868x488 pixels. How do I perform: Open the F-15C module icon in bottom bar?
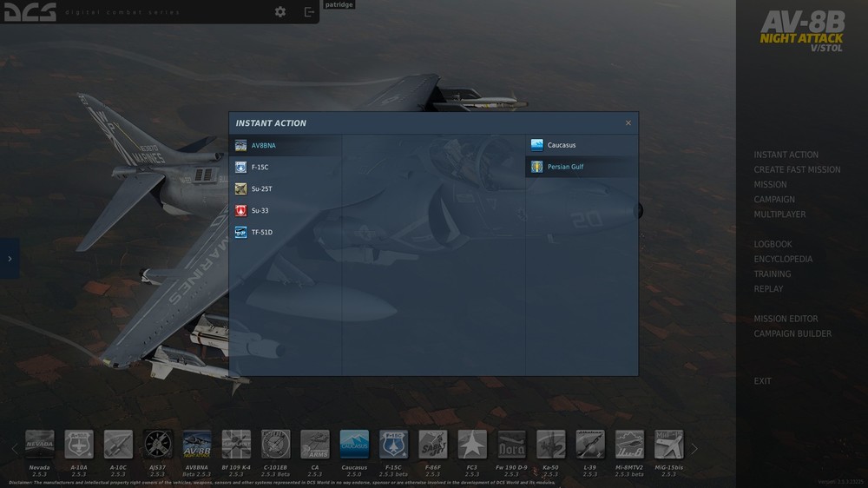point(393,445)
